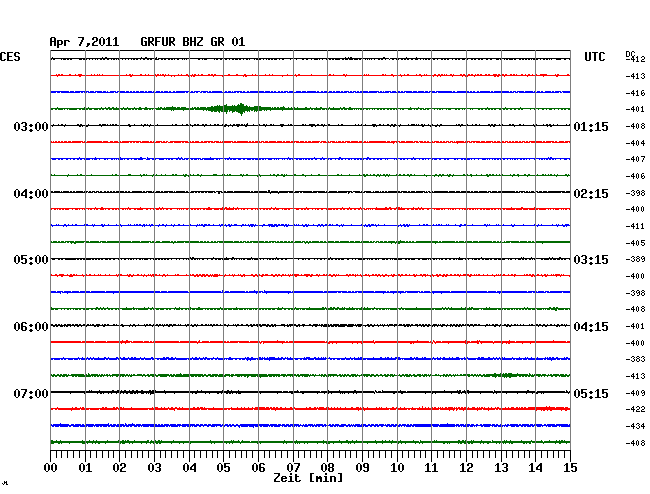650x494 pixels.
Task: Click the DC value "-411"
Action: coord(635,226)
